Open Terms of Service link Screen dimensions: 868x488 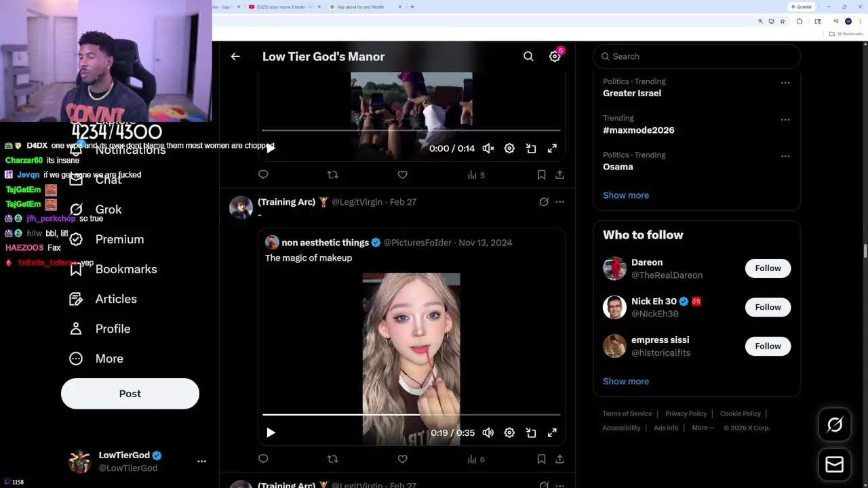(x=627, y=413)
